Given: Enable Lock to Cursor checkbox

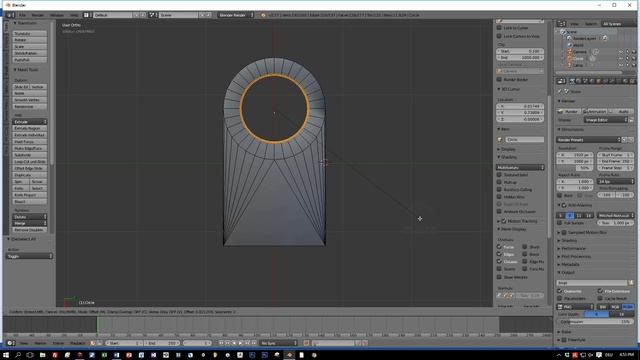Looking at the screenshot, I should coord(499,28).
